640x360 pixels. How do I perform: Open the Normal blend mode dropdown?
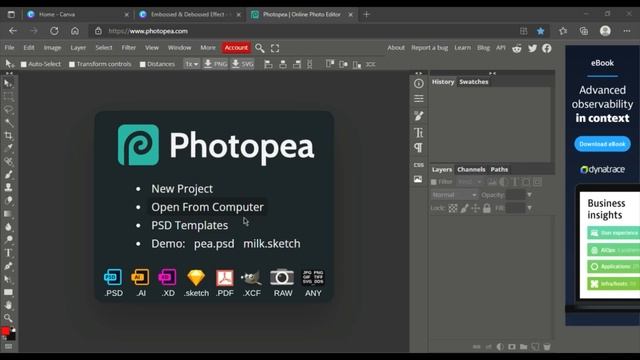tap(454, 195)
